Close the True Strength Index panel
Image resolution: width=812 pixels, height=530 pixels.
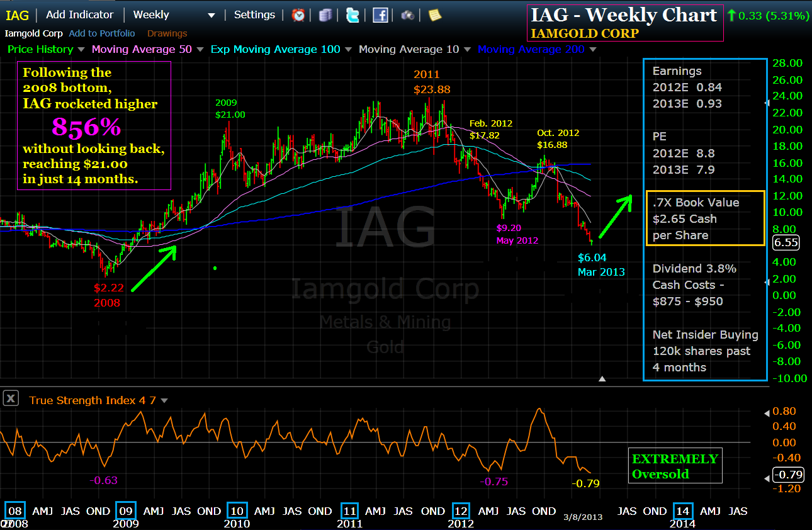coord(10,399)
